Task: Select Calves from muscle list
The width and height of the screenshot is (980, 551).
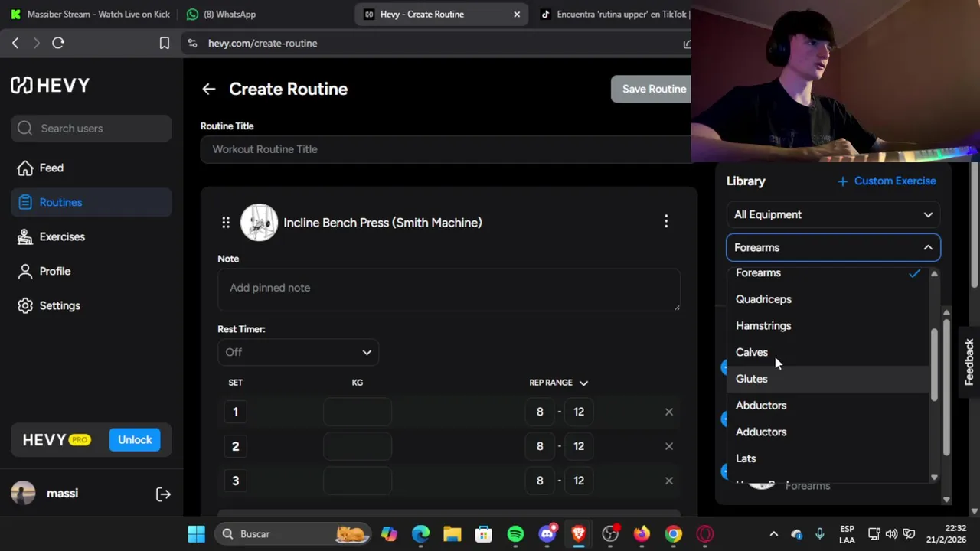Action: [x=828, y=352]
